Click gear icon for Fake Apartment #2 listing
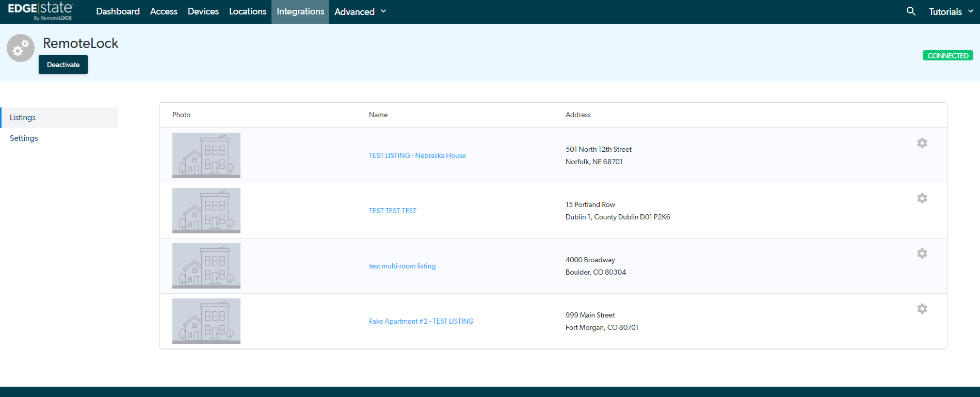Image resolution: width=980 pixels, height=397 pixels. click(922, 309)
